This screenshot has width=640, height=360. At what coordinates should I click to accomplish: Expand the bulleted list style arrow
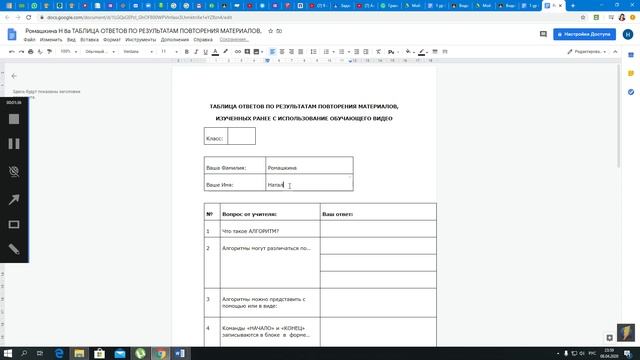click(349, 52)
